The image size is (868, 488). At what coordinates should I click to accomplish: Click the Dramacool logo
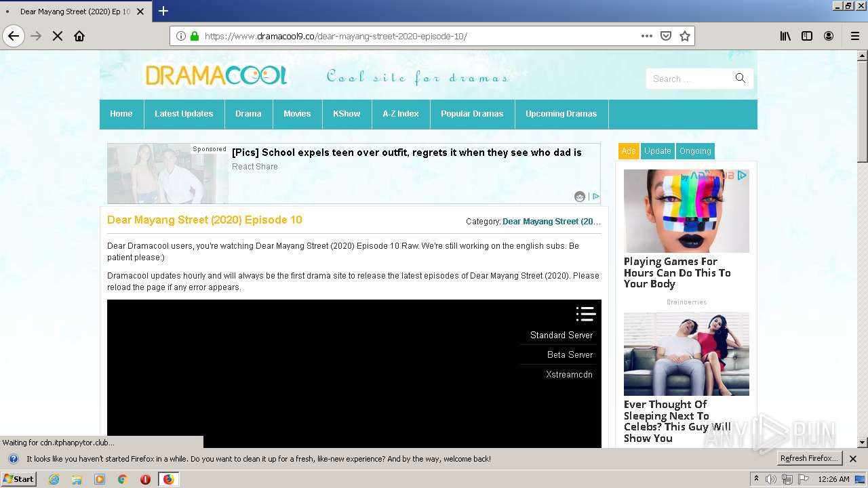coord(216,76)
